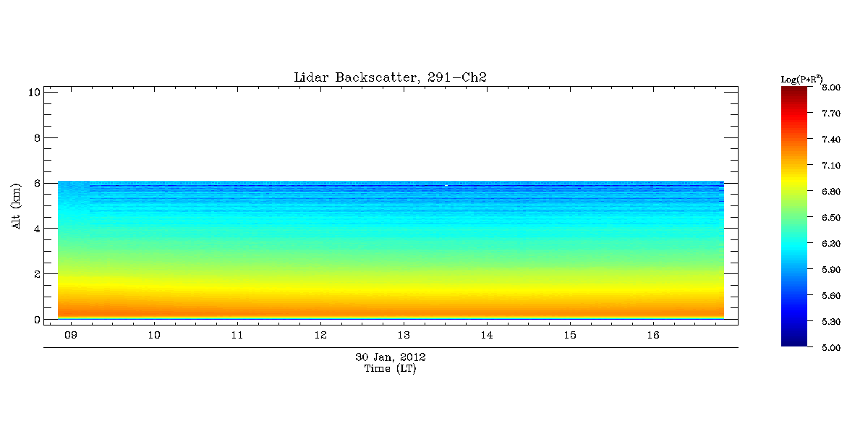This screenshot has height=434, width=868.
Task: Click the colorbar value '7.70'
Action: (830, 114)
